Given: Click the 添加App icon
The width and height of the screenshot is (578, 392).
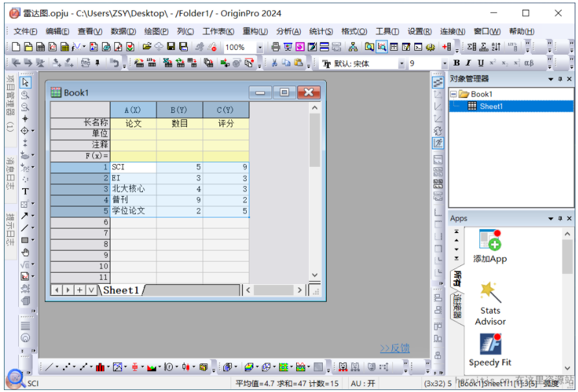Looking at the screenshot, I should (490, 246).
